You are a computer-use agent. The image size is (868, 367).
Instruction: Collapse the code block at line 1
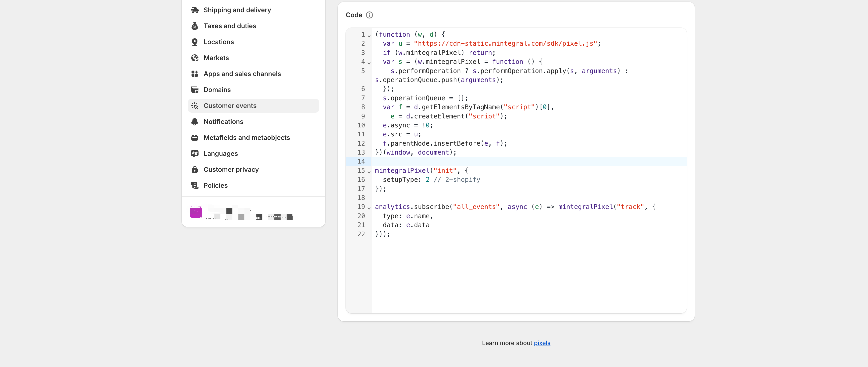[x=369, y=36]
